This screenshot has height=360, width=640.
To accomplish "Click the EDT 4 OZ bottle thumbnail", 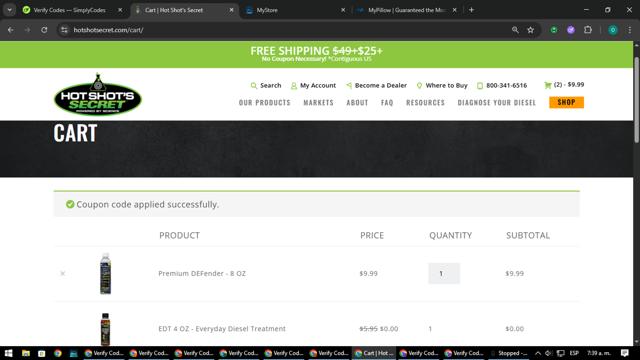I will tap(105, 329).
